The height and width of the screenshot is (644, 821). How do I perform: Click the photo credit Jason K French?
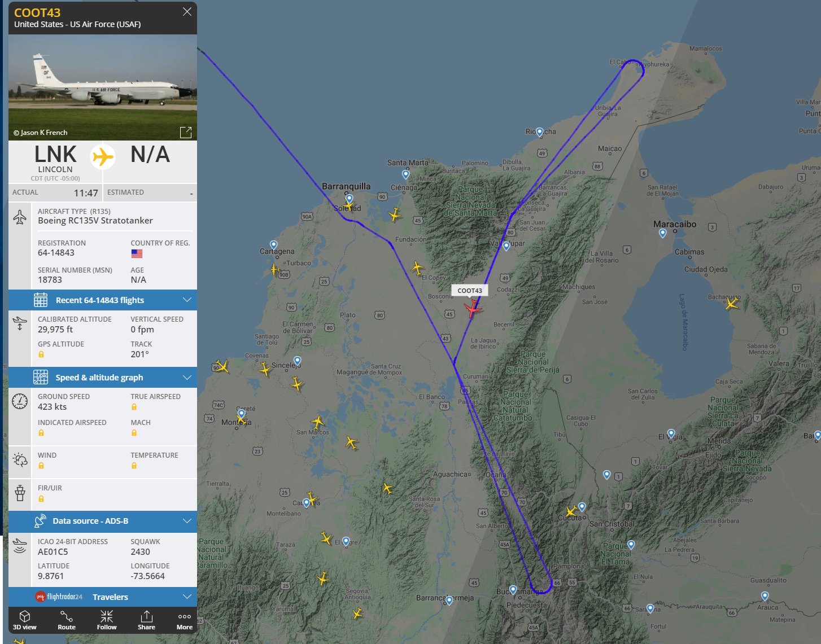[41, 133]
